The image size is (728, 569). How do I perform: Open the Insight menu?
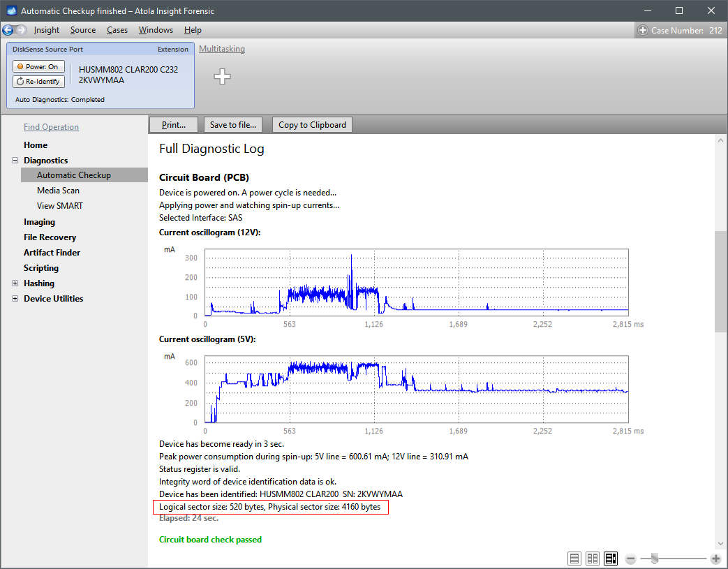point(47,30)
